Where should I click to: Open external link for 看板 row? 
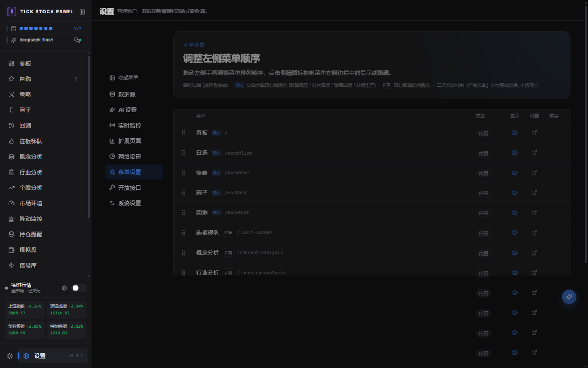(x=534, y=133)
